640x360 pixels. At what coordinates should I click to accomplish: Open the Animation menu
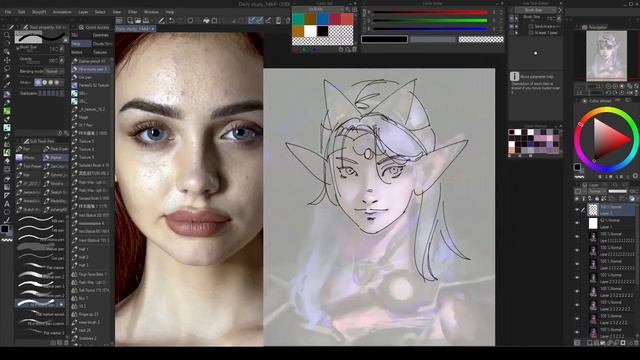tap(62, 12)
